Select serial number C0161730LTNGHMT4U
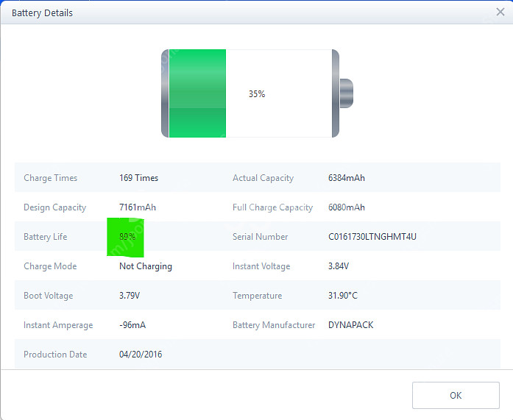Viewport: 513px width, 420px height. 372,237
